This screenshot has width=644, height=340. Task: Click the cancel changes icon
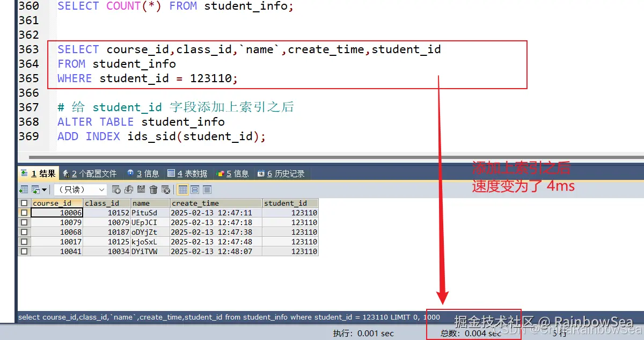click(166, 190)
